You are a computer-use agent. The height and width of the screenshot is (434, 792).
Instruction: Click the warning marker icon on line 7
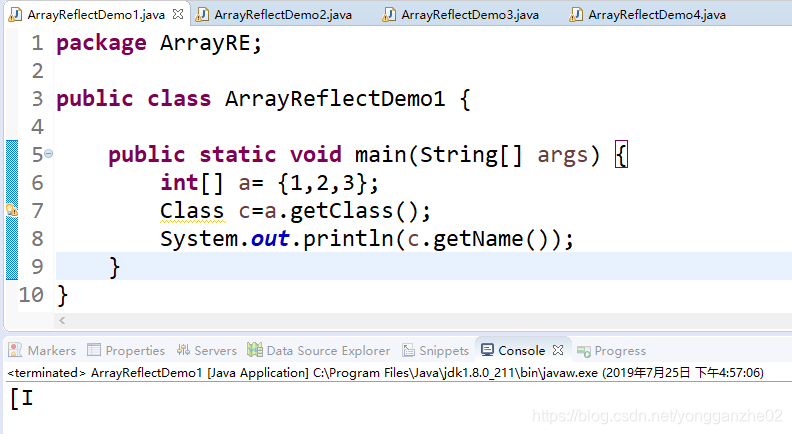tap(12, 210)
